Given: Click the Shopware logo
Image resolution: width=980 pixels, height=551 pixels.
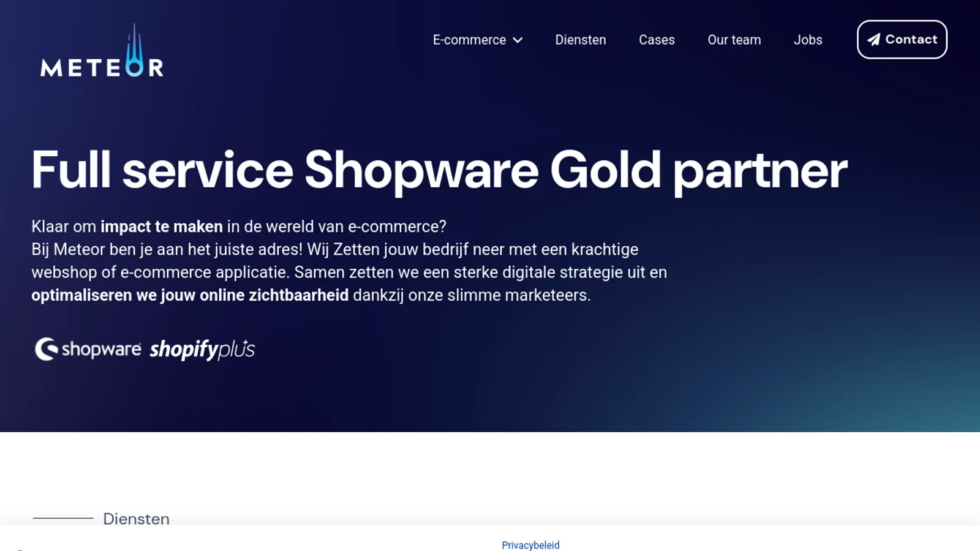Looking at the screenshot, I should click(x=88, y=349).
